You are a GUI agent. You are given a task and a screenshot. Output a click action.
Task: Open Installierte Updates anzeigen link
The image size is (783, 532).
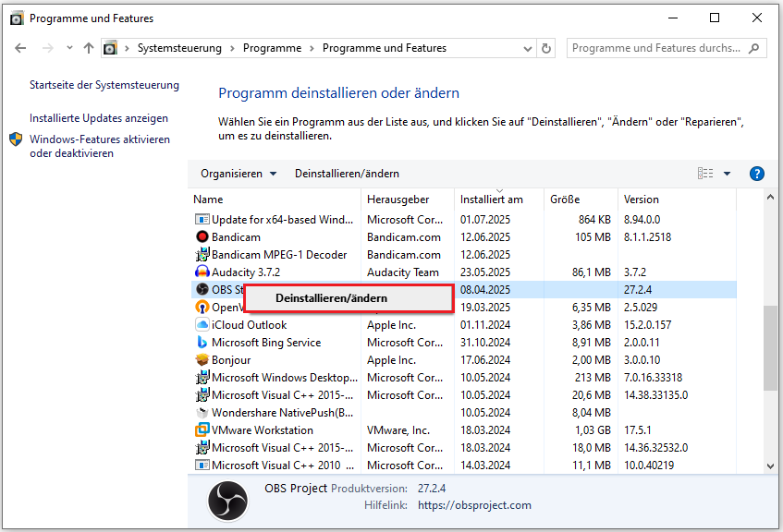coord(99,118)
